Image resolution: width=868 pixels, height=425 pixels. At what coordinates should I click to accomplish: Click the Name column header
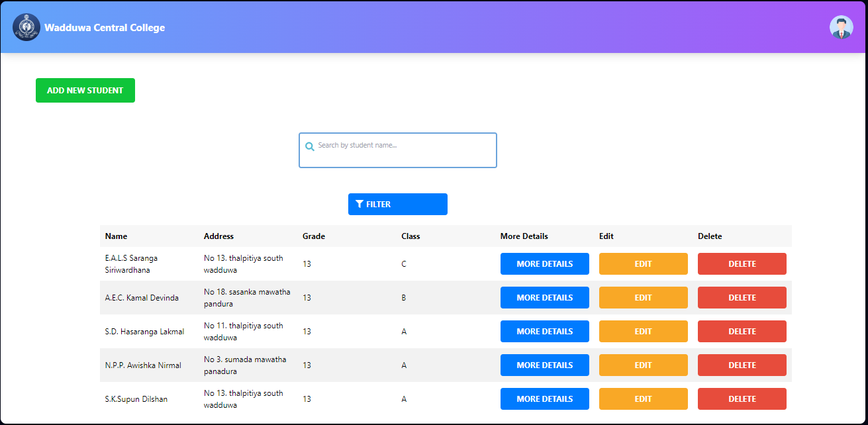[116, 236]
